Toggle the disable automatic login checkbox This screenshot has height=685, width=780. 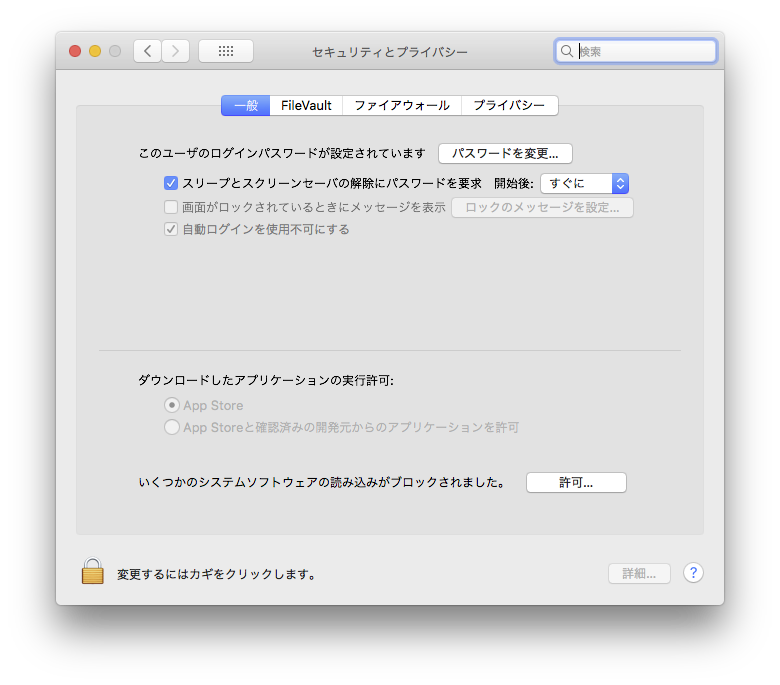[x=171, y=229]
